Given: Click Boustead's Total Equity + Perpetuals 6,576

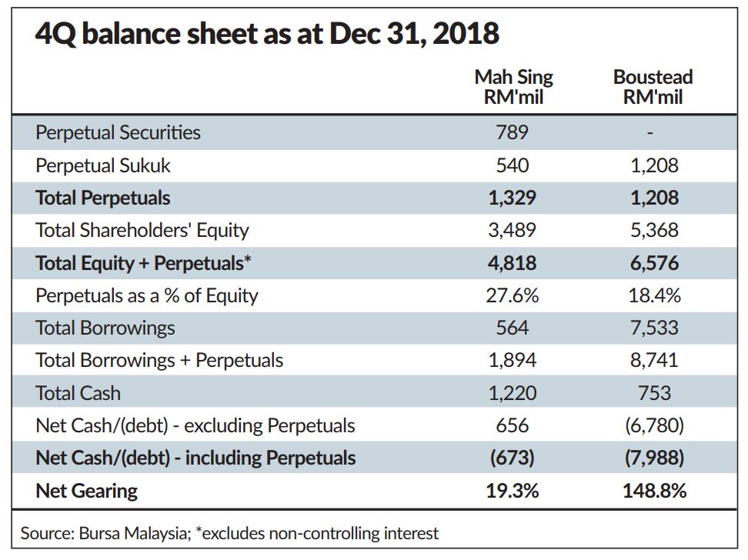Looking at the screenshot, I should (654, 263).
